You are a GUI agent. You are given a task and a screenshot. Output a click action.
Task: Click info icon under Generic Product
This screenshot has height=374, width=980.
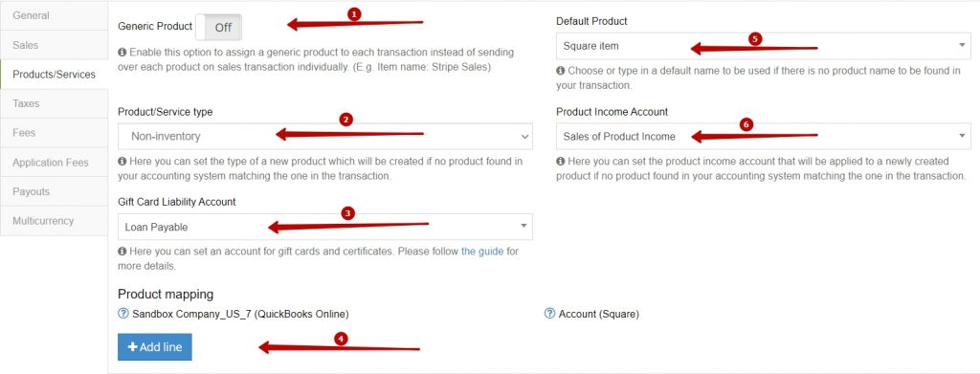coord(122,53)
